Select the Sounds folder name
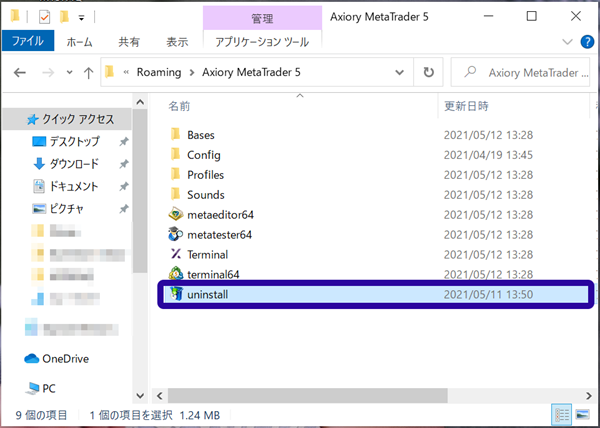 tap(205, 195)
